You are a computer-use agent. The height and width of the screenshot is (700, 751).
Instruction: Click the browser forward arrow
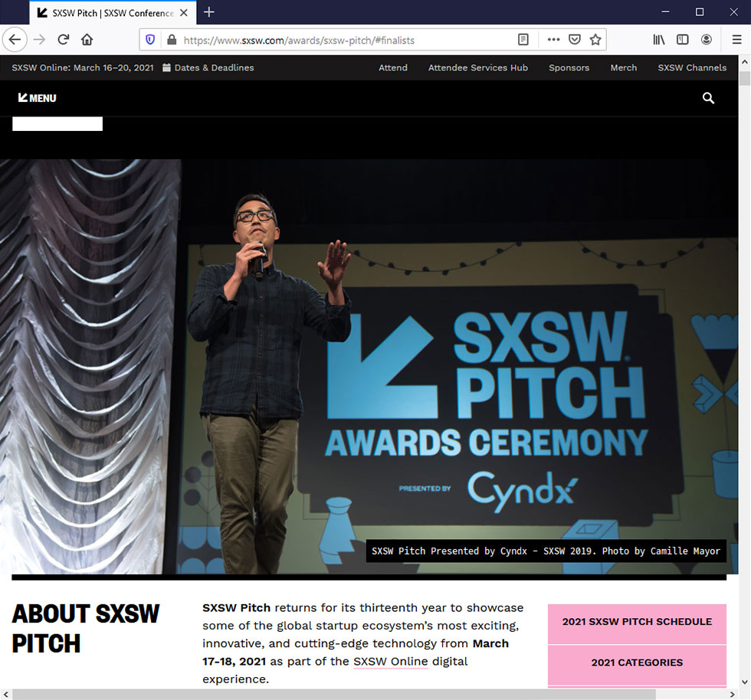coord(39,40)
